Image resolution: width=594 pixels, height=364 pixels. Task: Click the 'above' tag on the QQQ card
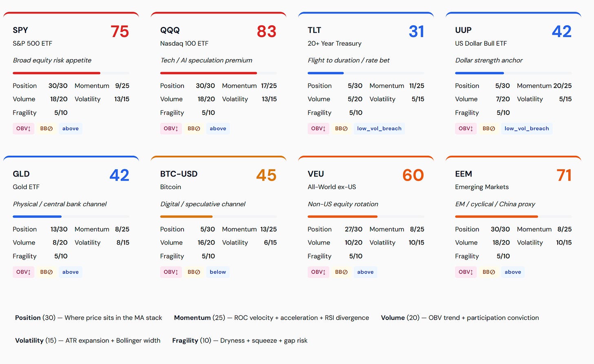218,128
